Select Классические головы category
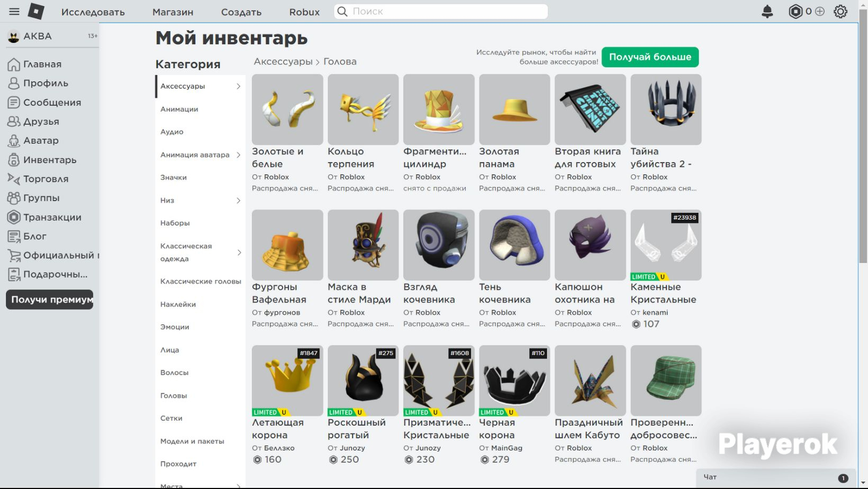Screen dimensions: 868x489 pyautogui.click(x=201, y=282)
